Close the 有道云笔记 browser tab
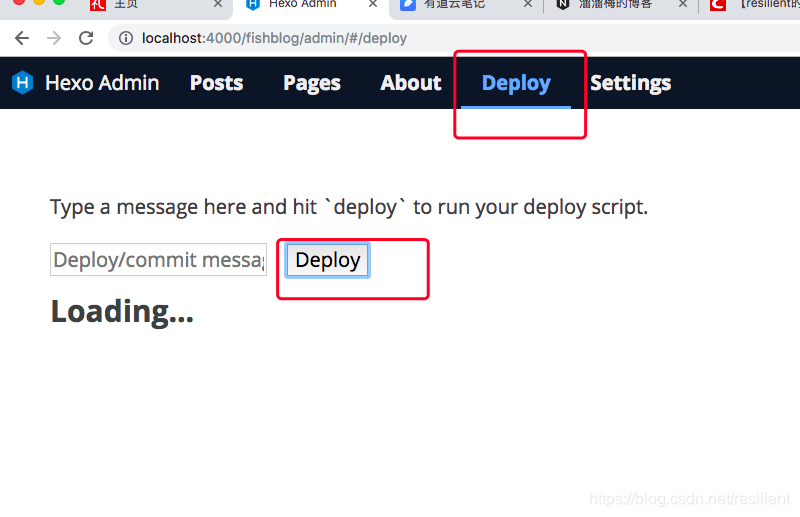Image resolution: width=800 pixels, height=517 pixels. click(528, 4)
